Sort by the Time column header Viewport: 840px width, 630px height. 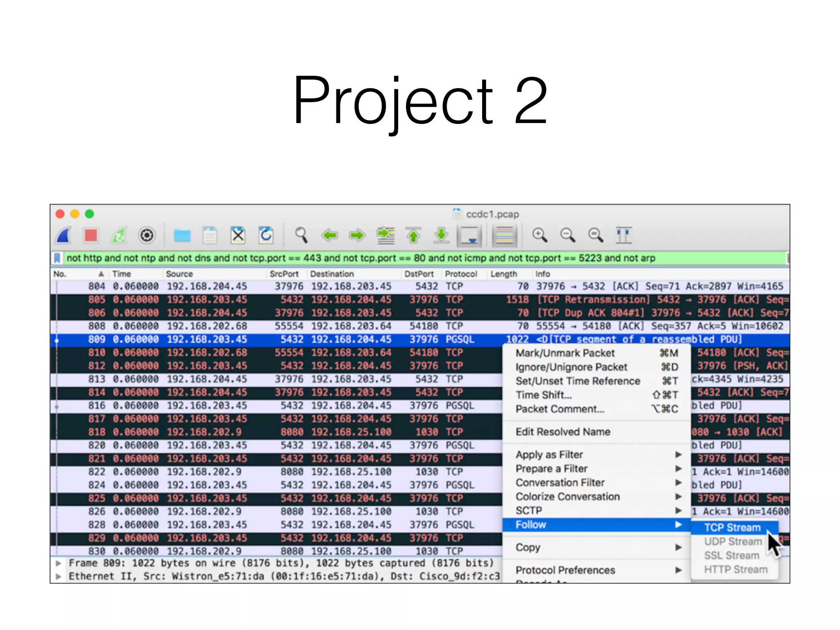click(x=121, y=274)
